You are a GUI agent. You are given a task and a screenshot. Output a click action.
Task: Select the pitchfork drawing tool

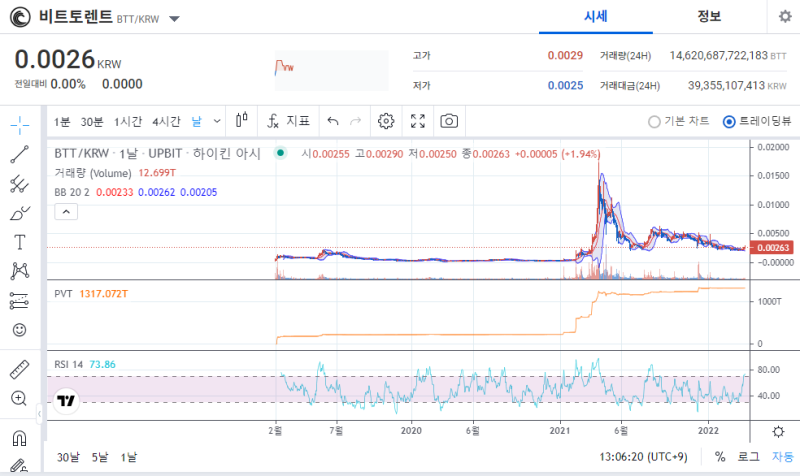[x=20, y=184]
